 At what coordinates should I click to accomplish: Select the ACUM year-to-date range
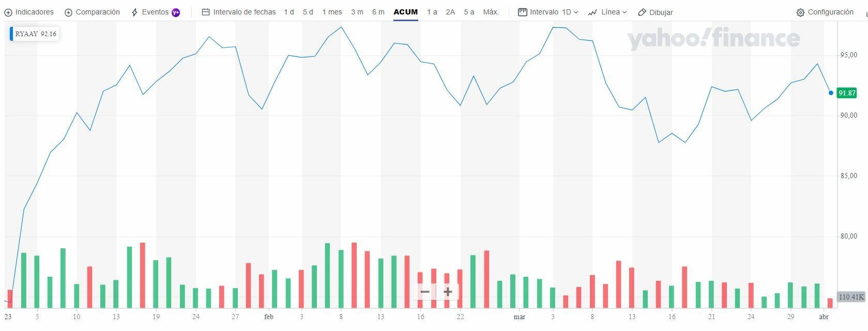[x=405, y=12]
